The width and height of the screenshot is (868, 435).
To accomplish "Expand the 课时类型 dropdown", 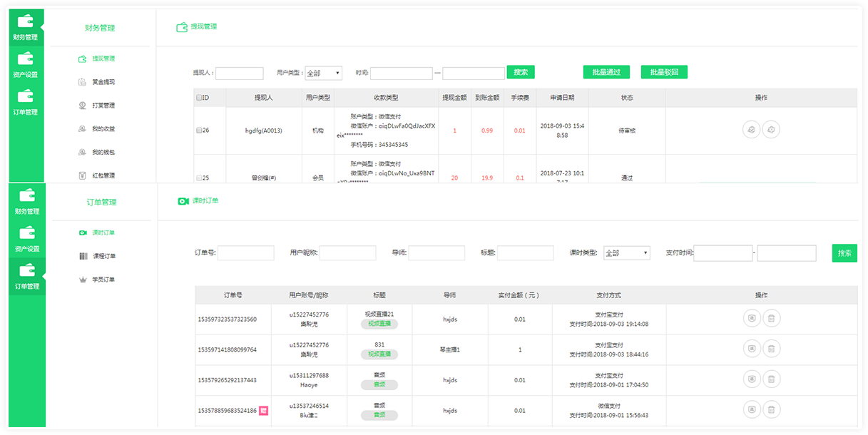I will click(626, 253).
